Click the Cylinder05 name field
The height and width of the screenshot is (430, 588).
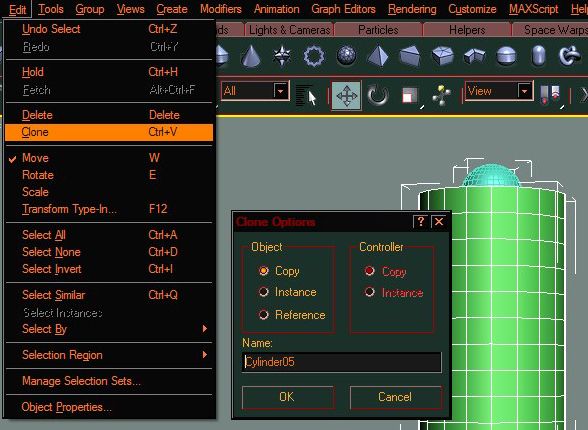[342, 362]
